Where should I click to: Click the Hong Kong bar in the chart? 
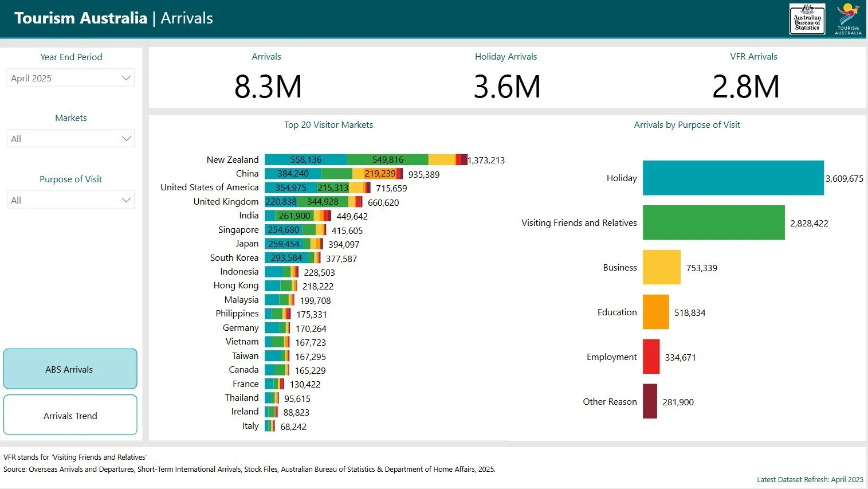pyautogui.click(x=281, y=286)
